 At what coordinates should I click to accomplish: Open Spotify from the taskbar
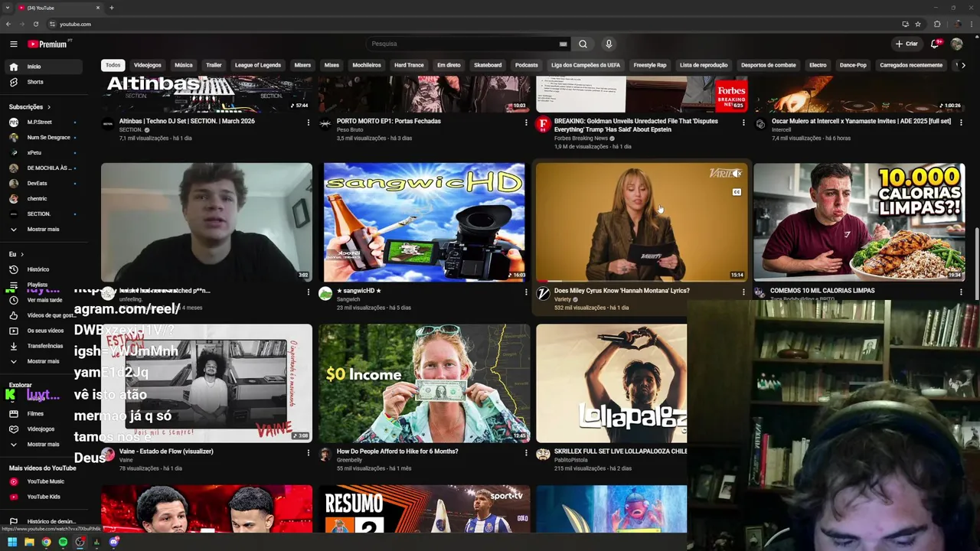63,542
